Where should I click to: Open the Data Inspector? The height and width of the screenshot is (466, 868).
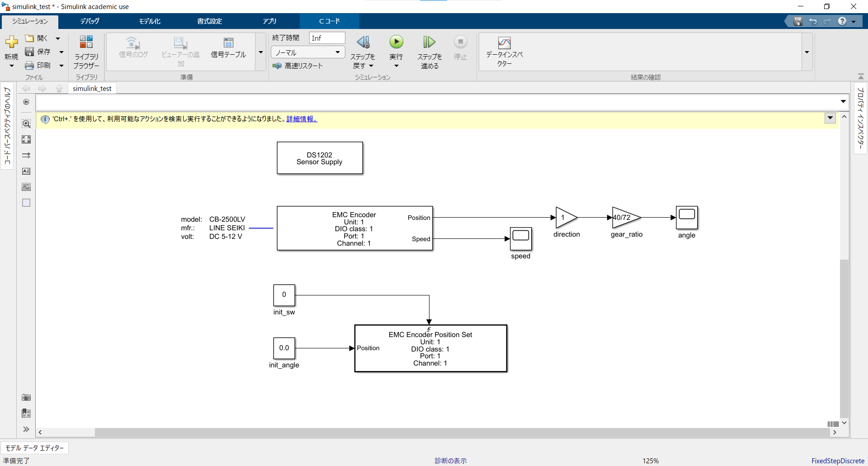click(x=505, y=52)
